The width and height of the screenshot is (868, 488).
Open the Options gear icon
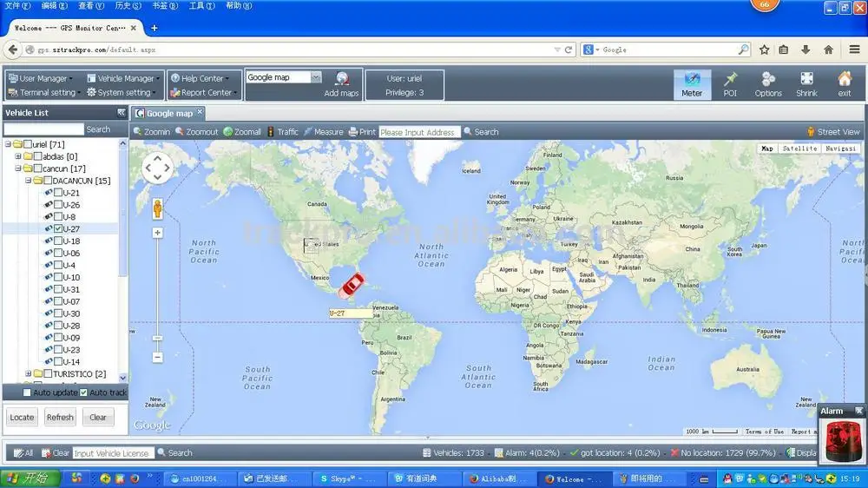(x=768, y=84)
